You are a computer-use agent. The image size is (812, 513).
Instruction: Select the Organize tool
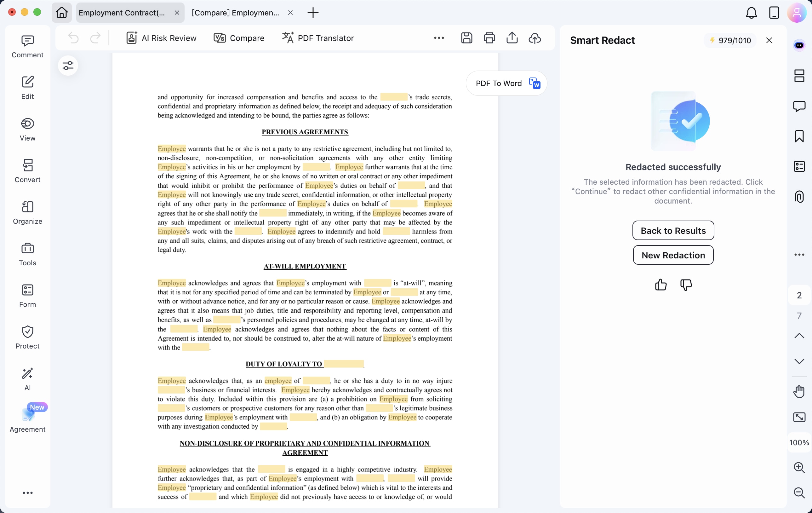[x=27, y=212]
